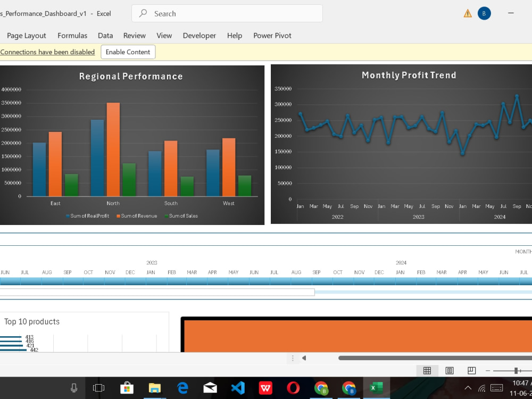Click the search magnifier icon

coord(143,13)
